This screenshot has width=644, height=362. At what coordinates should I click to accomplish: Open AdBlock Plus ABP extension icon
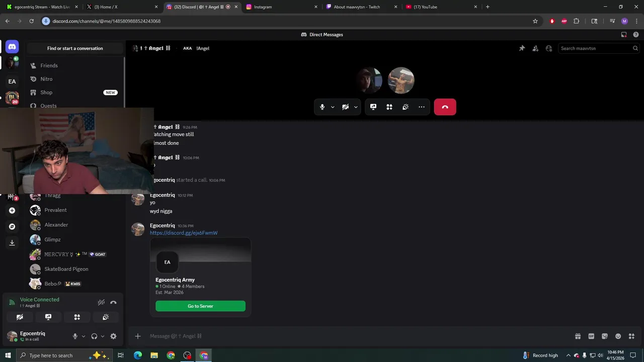click(x=564, y=21)
